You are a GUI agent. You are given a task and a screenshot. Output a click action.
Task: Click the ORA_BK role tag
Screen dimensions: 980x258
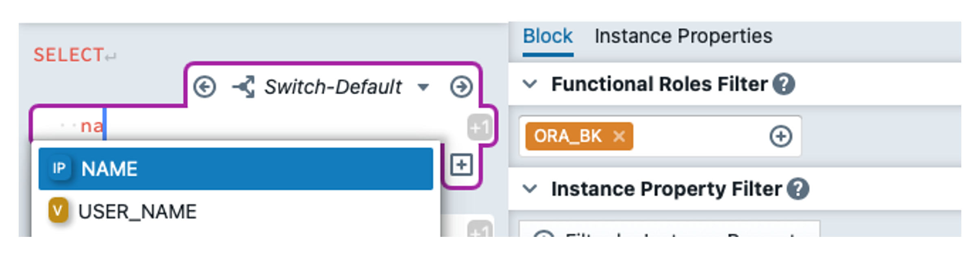pyautogui.click(x=567, y=136)
